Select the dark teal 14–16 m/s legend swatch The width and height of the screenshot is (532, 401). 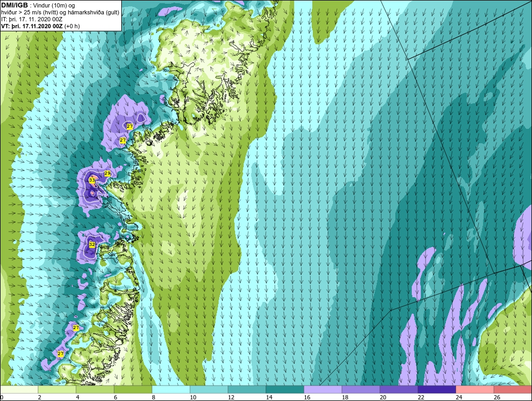click(285, 389)
